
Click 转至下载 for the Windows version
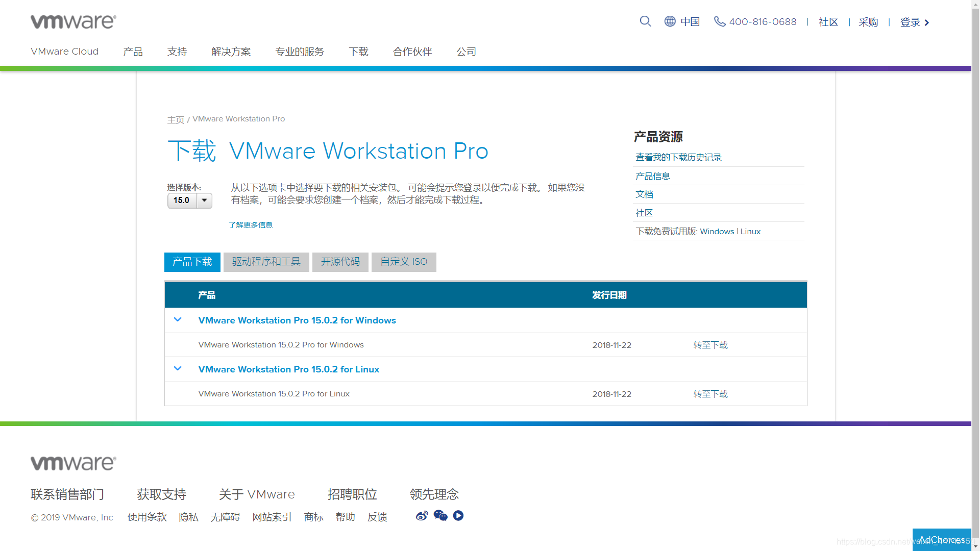pyautogui.click(x=710, y=345)
